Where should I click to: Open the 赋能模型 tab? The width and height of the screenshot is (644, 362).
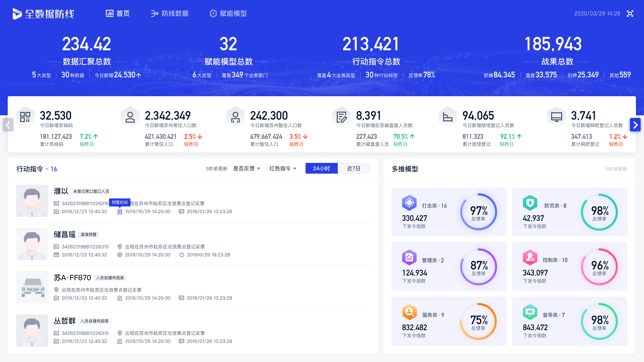[228, 13]
